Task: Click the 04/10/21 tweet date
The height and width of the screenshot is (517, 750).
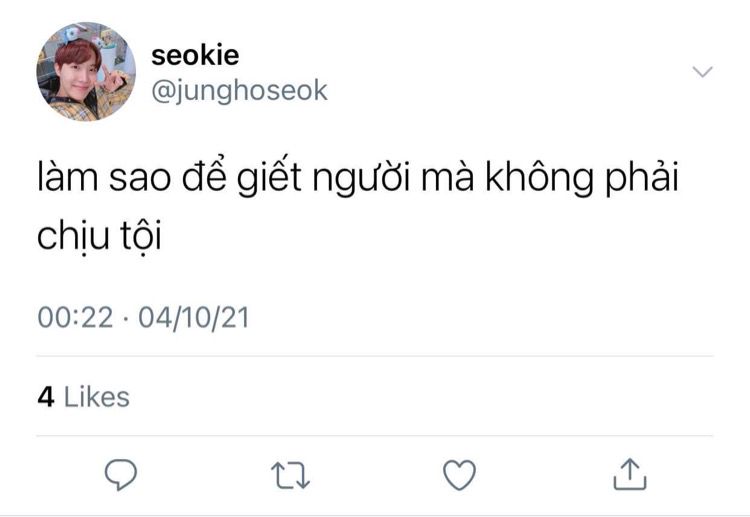Action: [x=194, y=318]
